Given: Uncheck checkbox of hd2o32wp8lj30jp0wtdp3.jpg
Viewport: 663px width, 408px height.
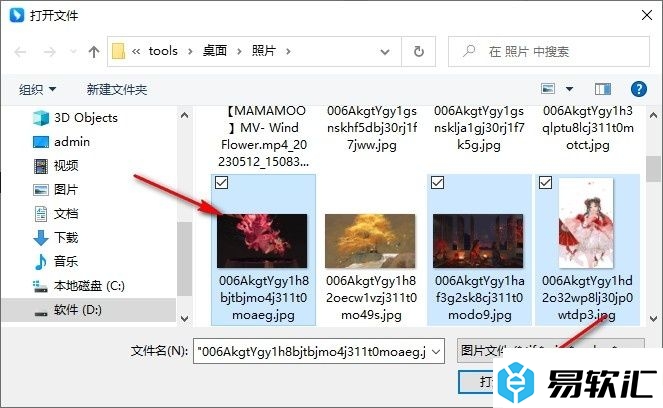Looking at the screenshot, I should (545, 183).
